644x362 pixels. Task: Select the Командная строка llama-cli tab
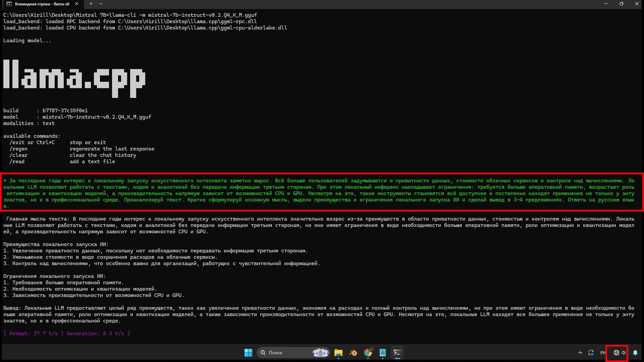pyautogui.click(x=42, y=4)
